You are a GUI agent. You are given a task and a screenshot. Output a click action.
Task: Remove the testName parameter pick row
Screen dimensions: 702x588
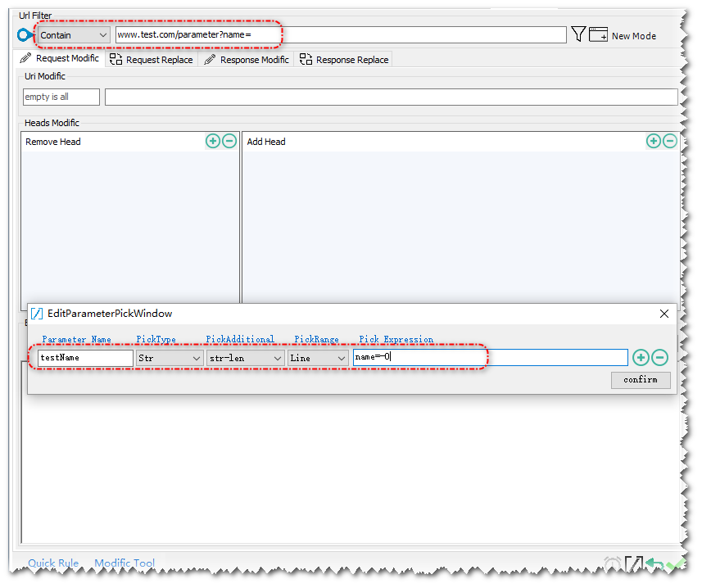[x=660, y=358]
